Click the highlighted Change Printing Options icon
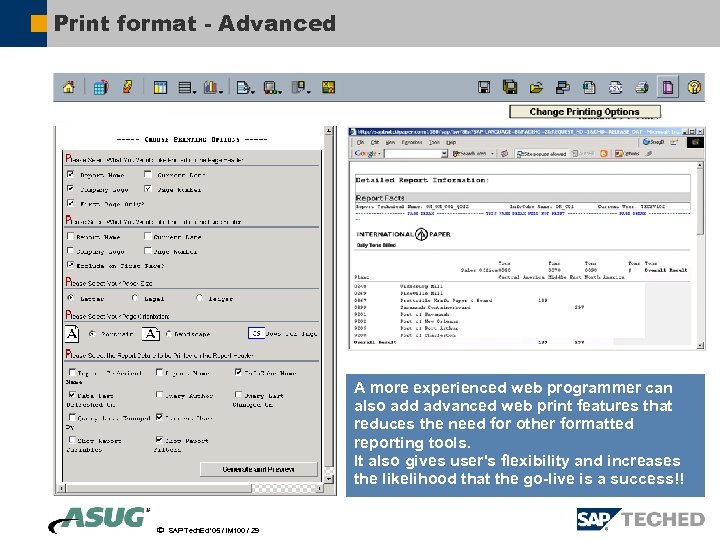The width and height of the screenshot is (720, 540). tap(668, 87)
